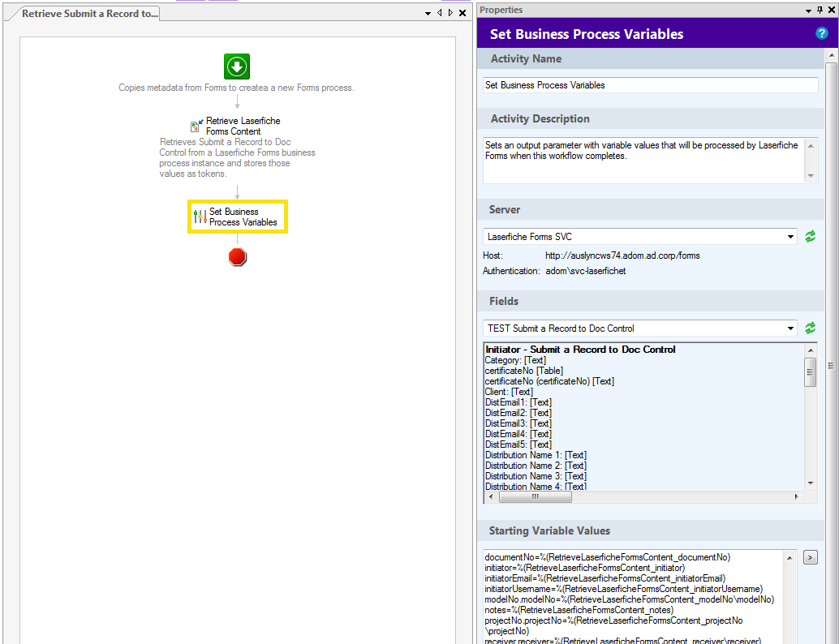The width and height of the screenshot is (839, 644).
Task: Click Initiator - Submit a Record to Doc Control heading
Action: pos(580,350)
